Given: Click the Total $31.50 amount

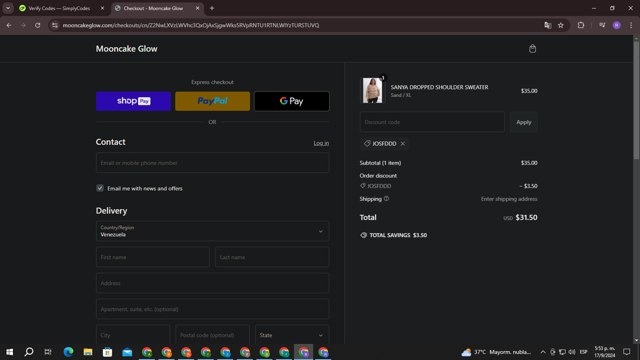Looking at the screenshot, I should (526, 218).
